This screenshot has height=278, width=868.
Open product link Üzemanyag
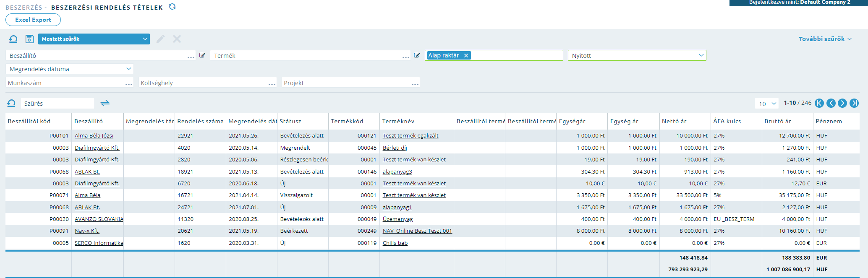coord(398,219)
